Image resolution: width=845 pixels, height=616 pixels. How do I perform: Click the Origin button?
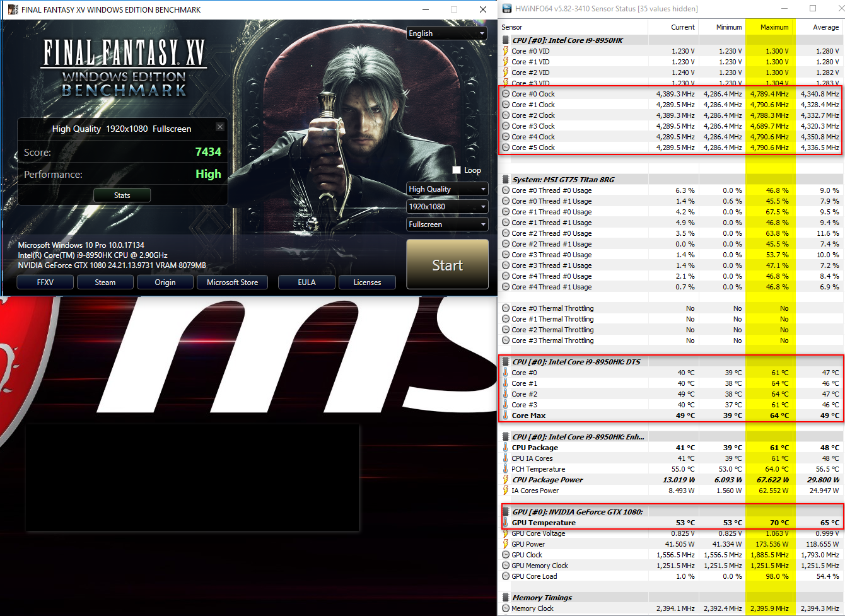[x=165, y=282]
